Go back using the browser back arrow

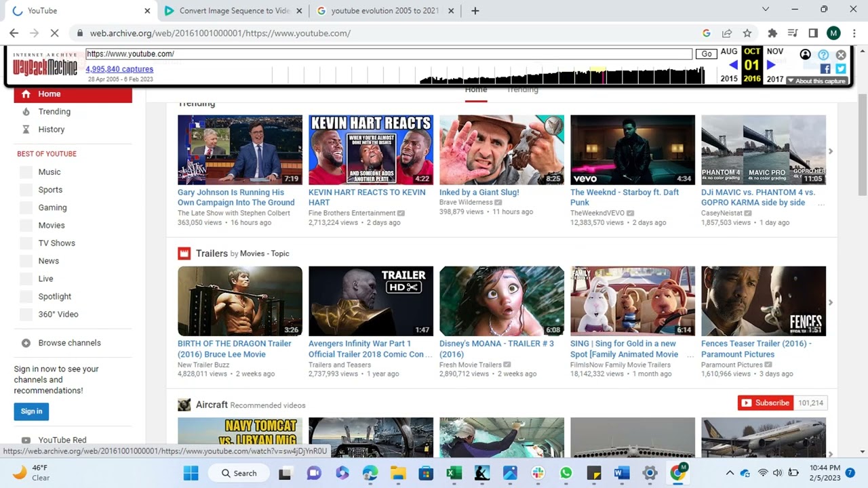tap(14, 33)
